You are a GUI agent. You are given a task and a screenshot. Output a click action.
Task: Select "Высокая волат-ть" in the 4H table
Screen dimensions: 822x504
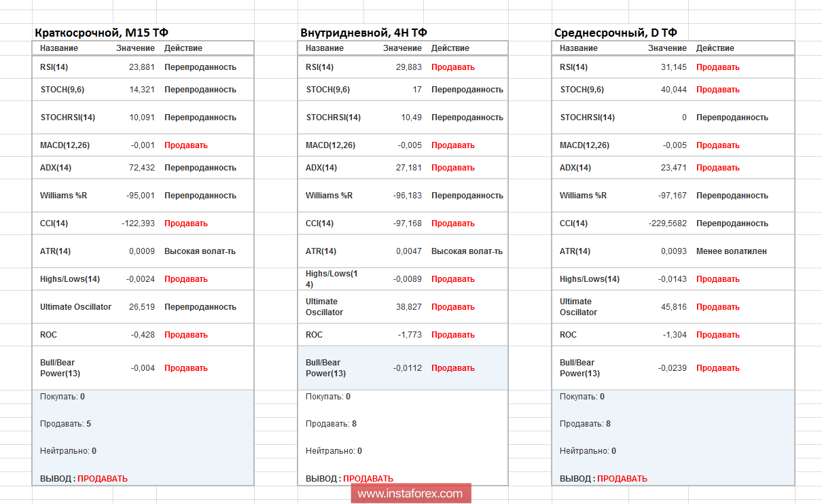pos(467,251)
